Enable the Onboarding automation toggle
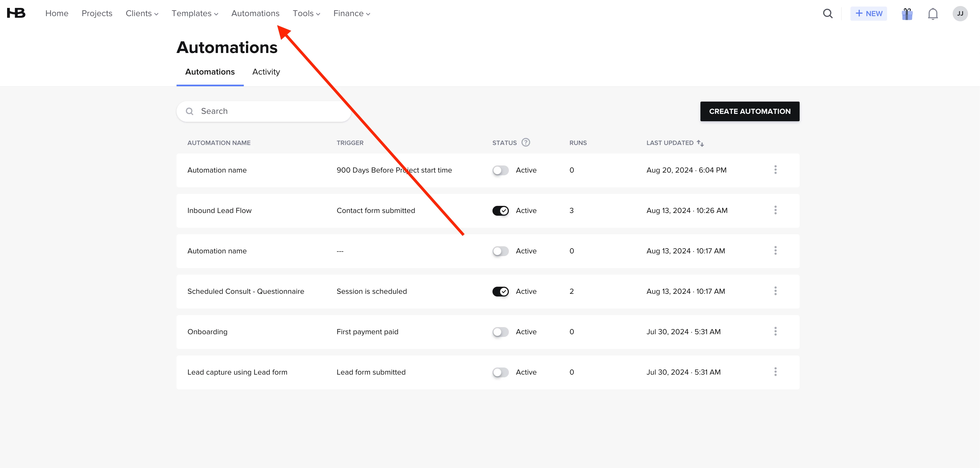Image resolution: width=980 pixels, height=468 pixels. coord(500,332)
